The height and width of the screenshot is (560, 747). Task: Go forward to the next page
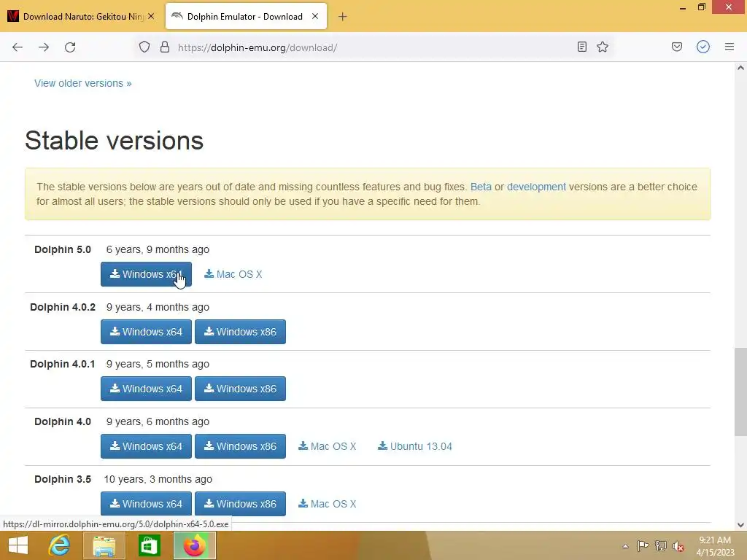pos(44,47)
